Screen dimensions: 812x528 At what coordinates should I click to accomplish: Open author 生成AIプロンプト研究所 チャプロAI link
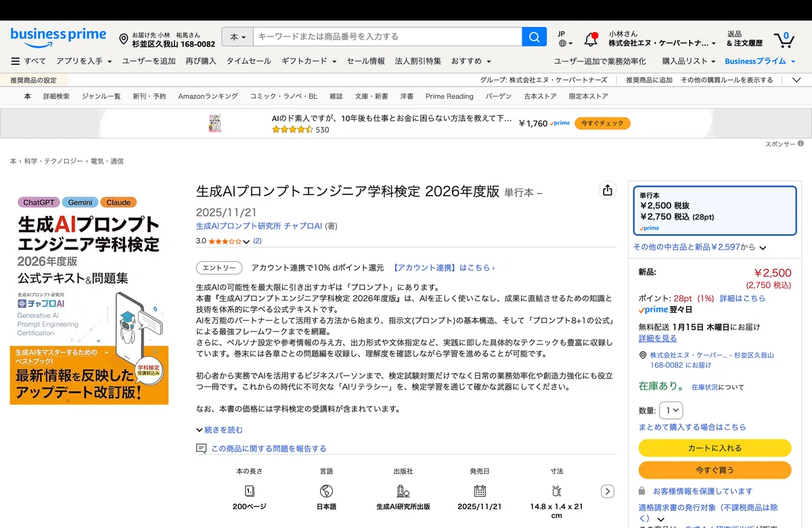pyautogui.click(x=259, y=225)
